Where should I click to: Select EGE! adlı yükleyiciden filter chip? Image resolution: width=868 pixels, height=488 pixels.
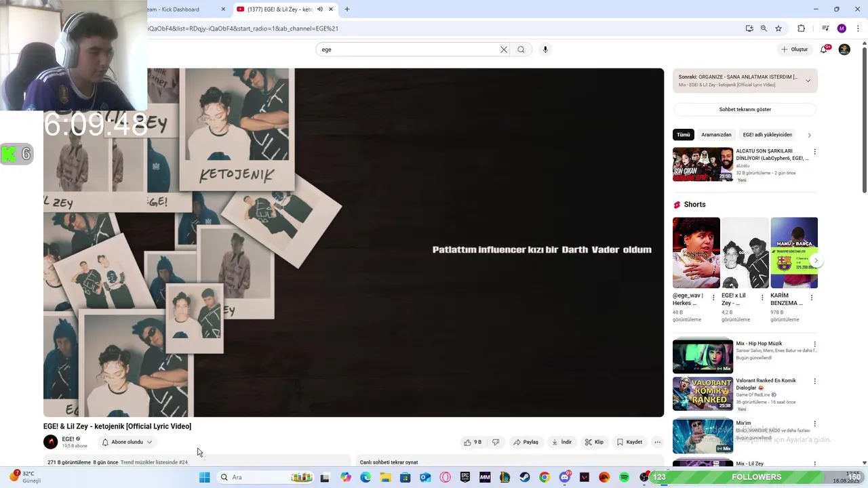coord(768,135)
